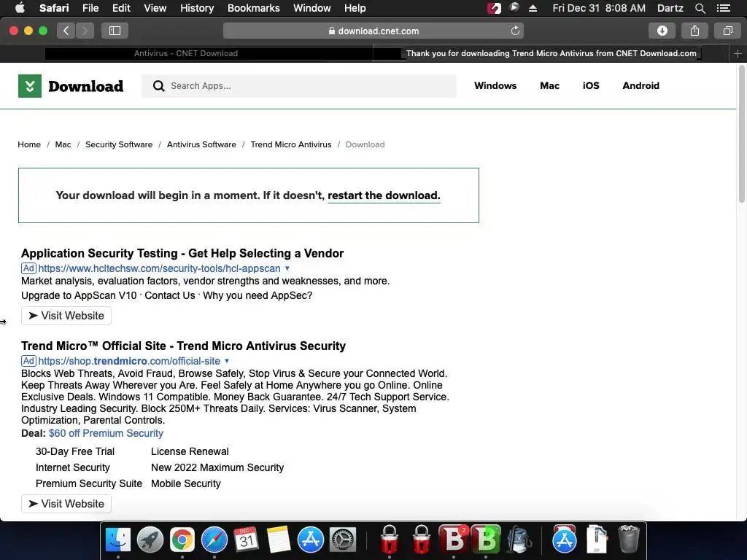Open a new tab with plus button
Viewport: 747px width, 560px height.
click(738, 54)
